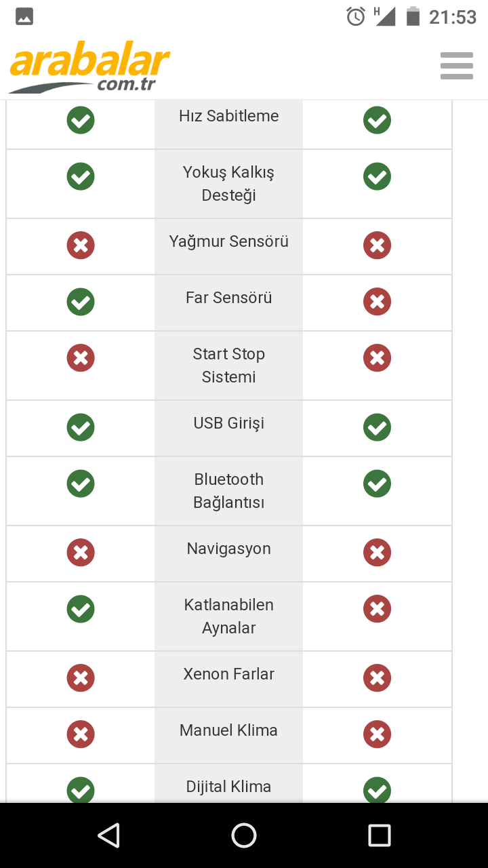Click right red cross for Far Sensörü

tap(377, 302)
